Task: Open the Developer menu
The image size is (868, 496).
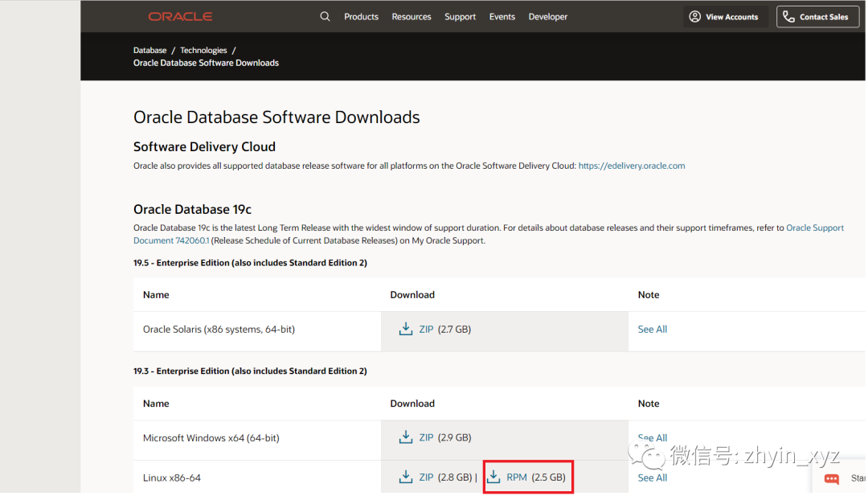Action: tap(548, 17)
